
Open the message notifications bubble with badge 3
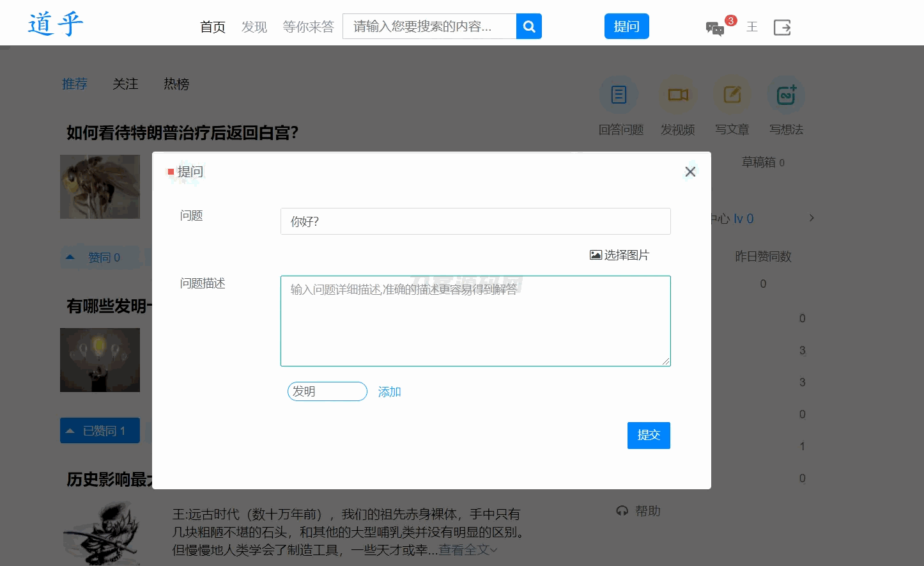[716, 29]
